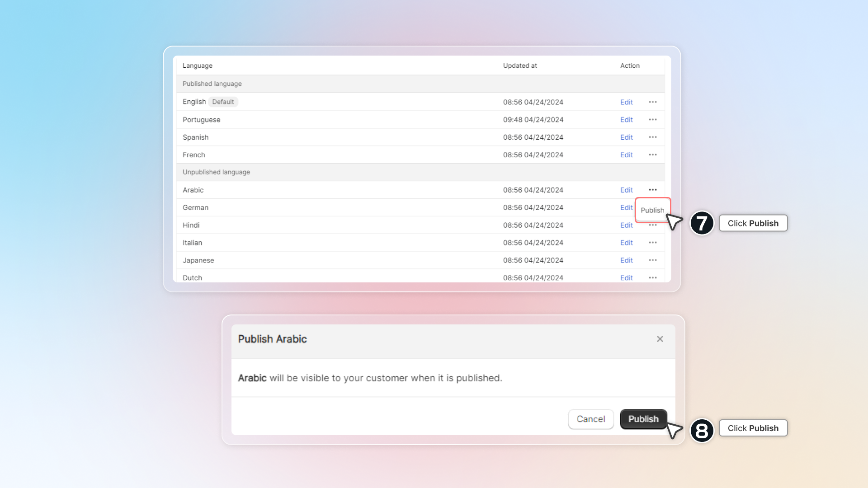The height and width of the screenshot is (488, 868).
Task: Open the options menu for the Arabic row
Action: point(653,190)
